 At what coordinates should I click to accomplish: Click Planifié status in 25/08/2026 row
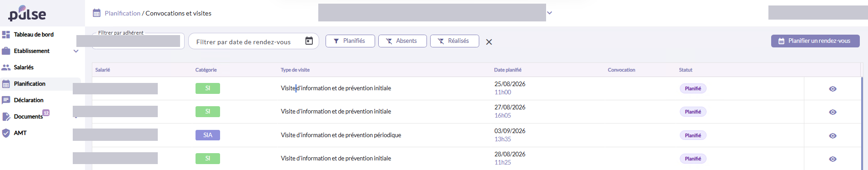(693, 88)
